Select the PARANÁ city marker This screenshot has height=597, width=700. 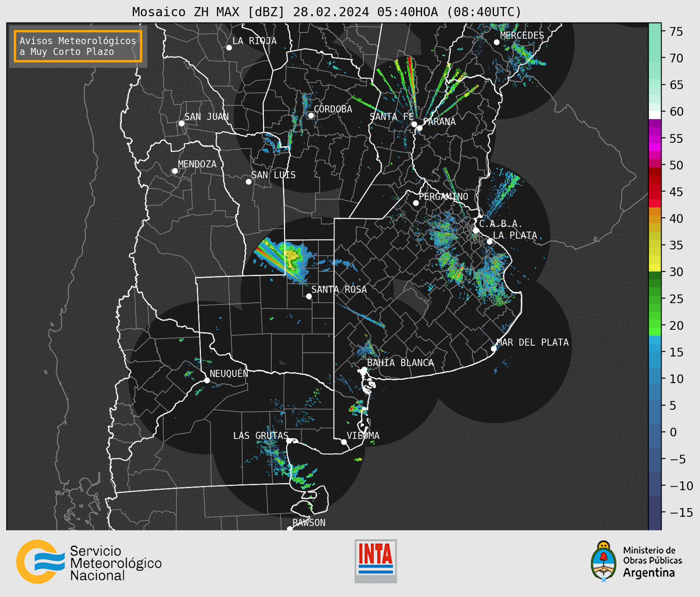coord(420,128)
